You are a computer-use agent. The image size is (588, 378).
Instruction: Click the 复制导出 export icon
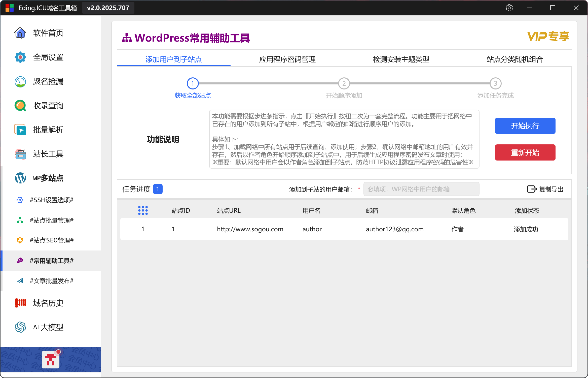pos(532,189)
